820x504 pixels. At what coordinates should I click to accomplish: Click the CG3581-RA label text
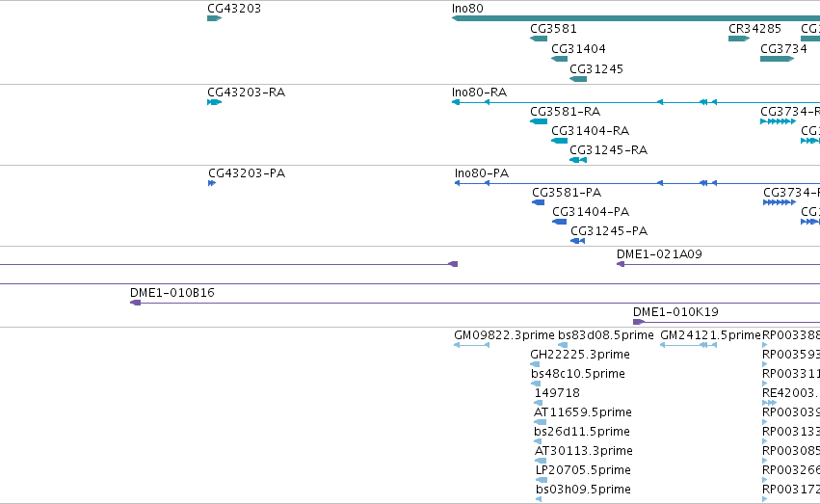tap(566, 112)
